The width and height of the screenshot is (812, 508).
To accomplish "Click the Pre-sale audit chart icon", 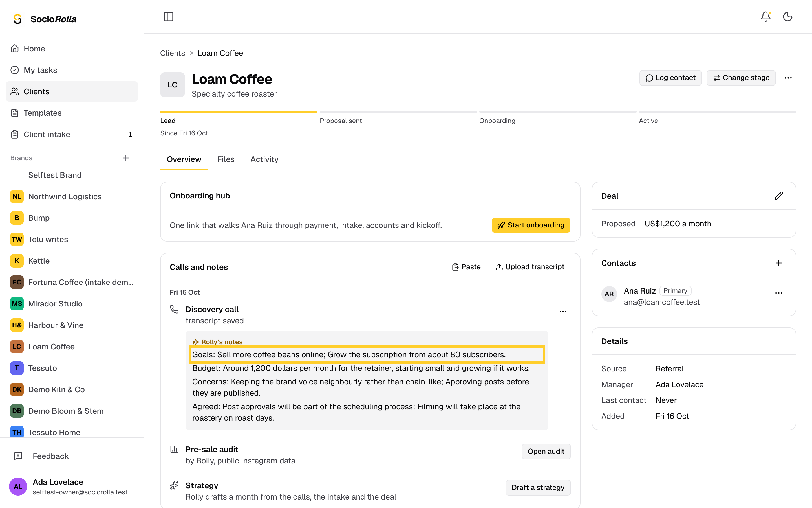I will [174, 449].
